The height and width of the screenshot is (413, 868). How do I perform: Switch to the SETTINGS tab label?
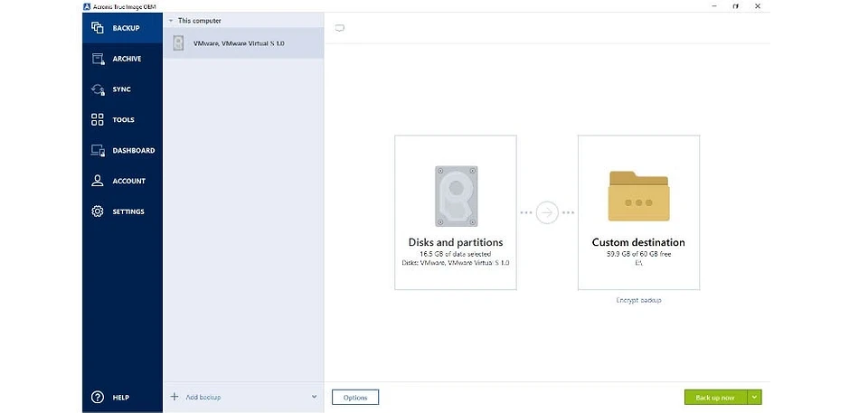pyautogui.click(x=128, y=211)
